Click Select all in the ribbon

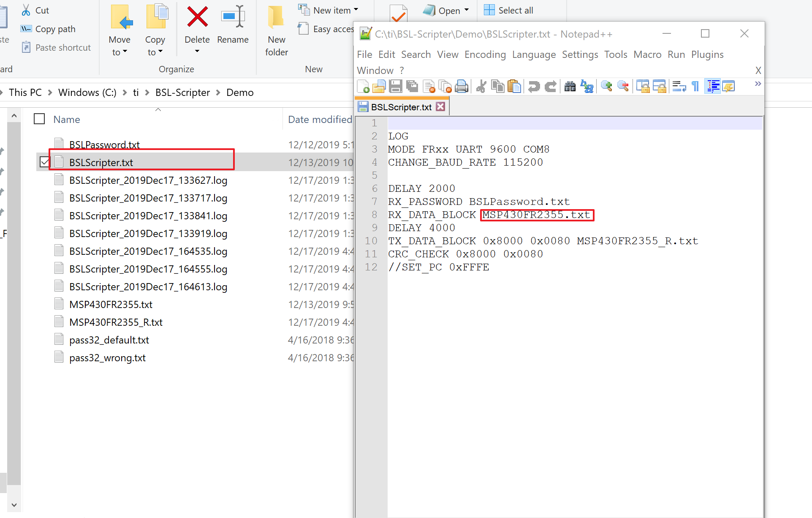pyautogui.click(x=508, y=10)
